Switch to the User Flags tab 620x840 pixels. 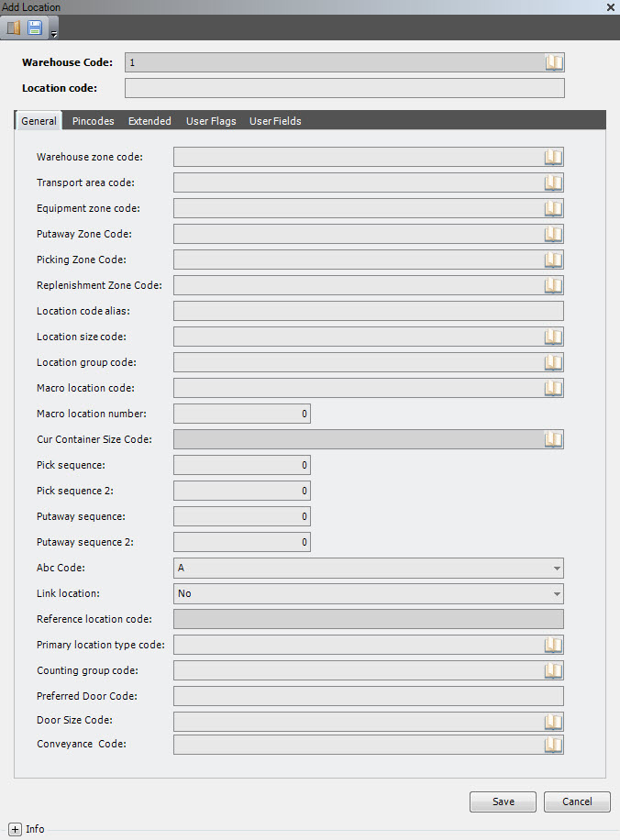[x=211, y=121]
